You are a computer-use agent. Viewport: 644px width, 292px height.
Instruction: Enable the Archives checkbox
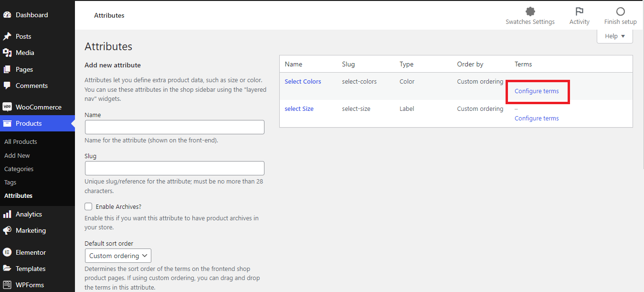[x=88, y=206]
